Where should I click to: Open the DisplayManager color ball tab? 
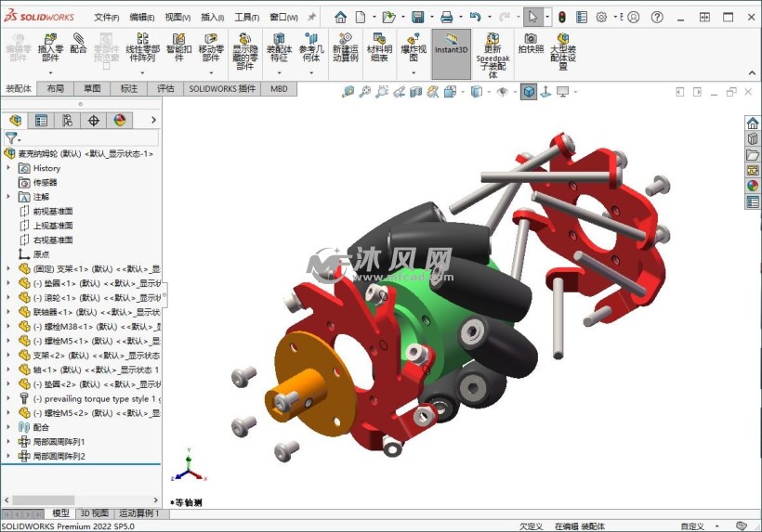tap(119, 120)
